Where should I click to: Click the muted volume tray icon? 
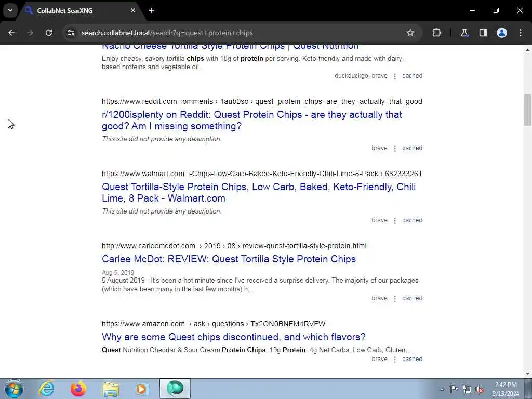coord(480,389)
